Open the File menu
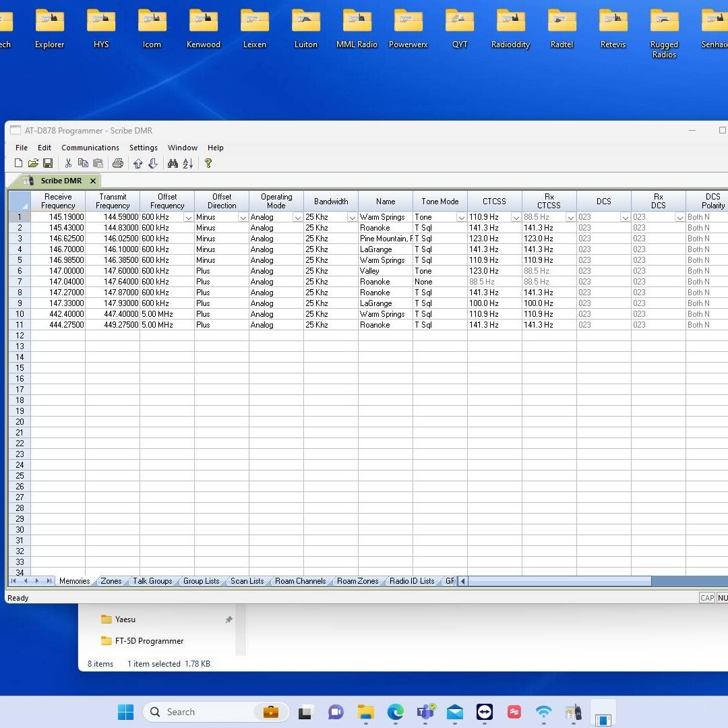This screenshot has width=728, height=728. (x=22, y=148)
